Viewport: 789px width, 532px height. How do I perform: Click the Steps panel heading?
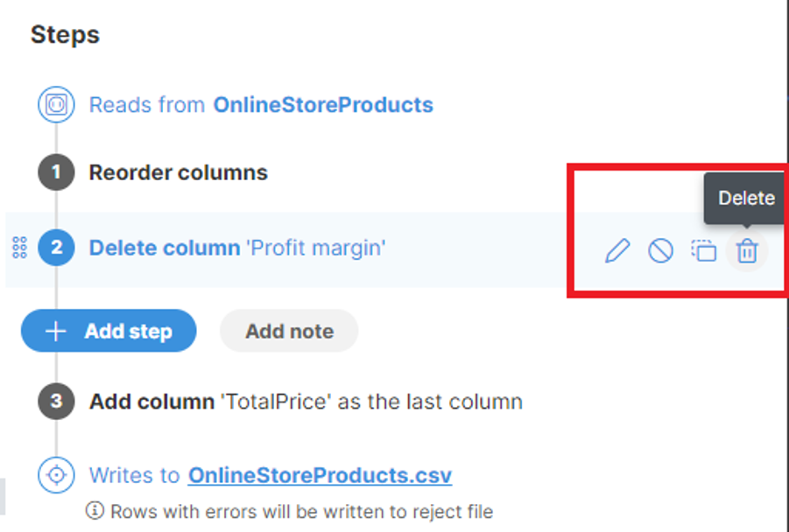[65, 35]
